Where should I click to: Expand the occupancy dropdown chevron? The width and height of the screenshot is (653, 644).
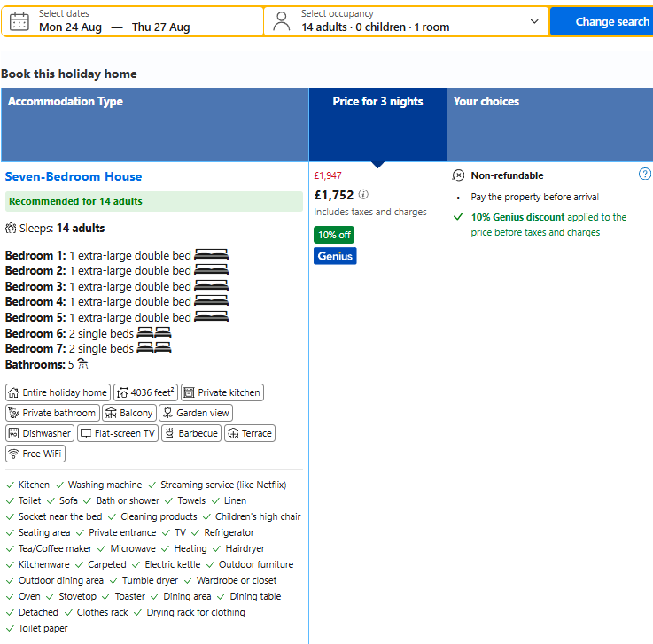(534, 21)
